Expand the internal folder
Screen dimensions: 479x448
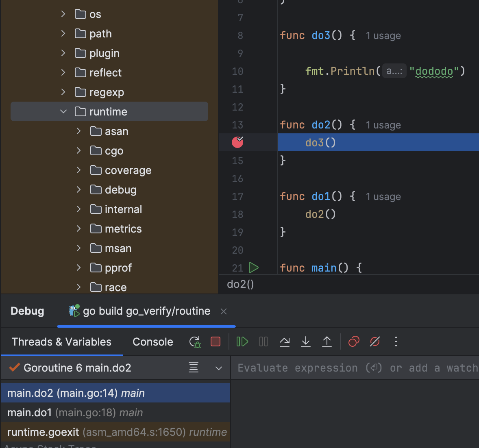tap(78, 209)
